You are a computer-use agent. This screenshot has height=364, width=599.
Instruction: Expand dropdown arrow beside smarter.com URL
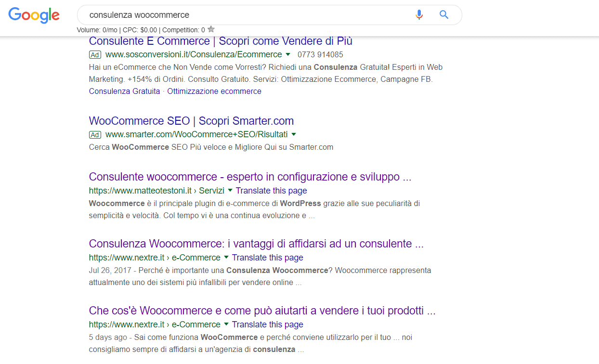point(294,134)
